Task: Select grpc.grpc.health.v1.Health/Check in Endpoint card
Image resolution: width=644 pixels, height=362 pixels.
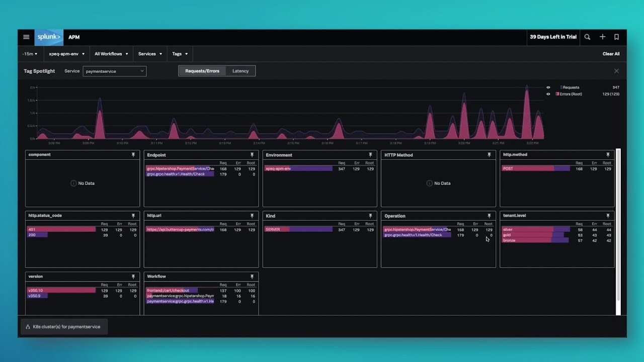Action: point(201,174)
